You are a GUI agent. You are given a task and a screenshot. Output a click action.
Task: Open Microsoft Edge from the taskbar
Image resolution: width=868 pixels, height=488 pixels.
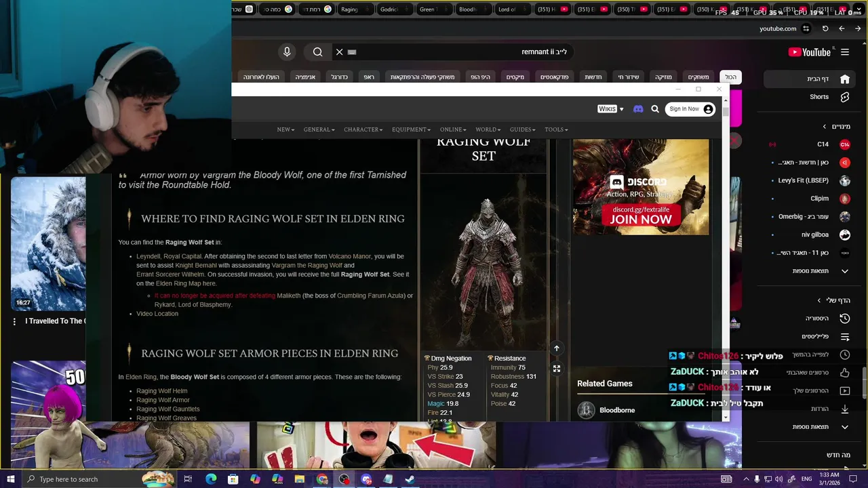click(x=211, y=479)
